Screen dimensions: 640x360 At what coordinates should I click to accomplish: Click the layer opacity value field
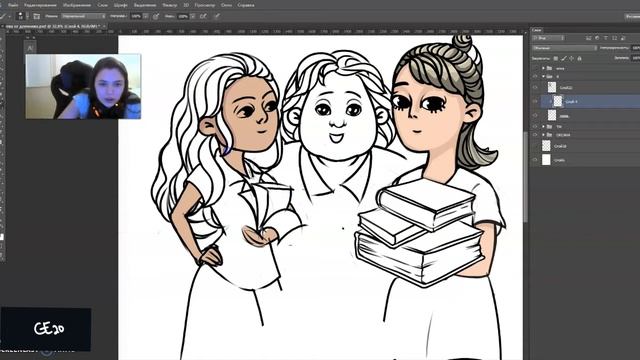(x=636, y=48)
